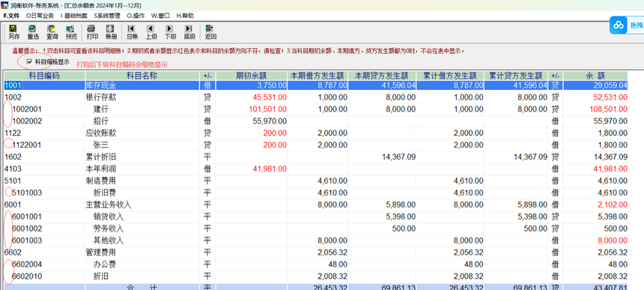The height and width of the screenshot is (290, 644).
Task: Jump to 底级 bottom level
Action: (189, 32)
